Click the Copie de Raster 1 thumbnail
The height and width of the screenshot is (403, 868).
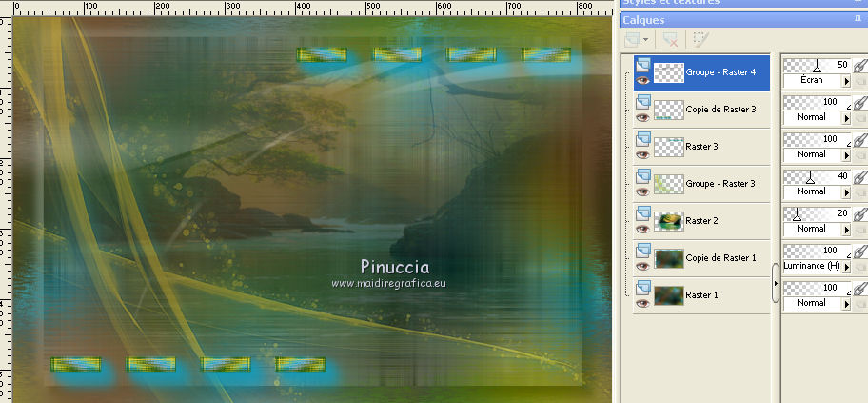pyautogui.click(x=669, y=258)
